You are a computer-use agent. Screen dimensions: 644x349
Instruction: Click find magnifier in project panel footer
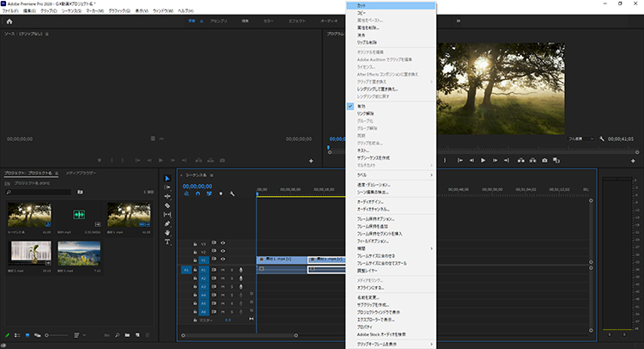click(x=117, y=335)
